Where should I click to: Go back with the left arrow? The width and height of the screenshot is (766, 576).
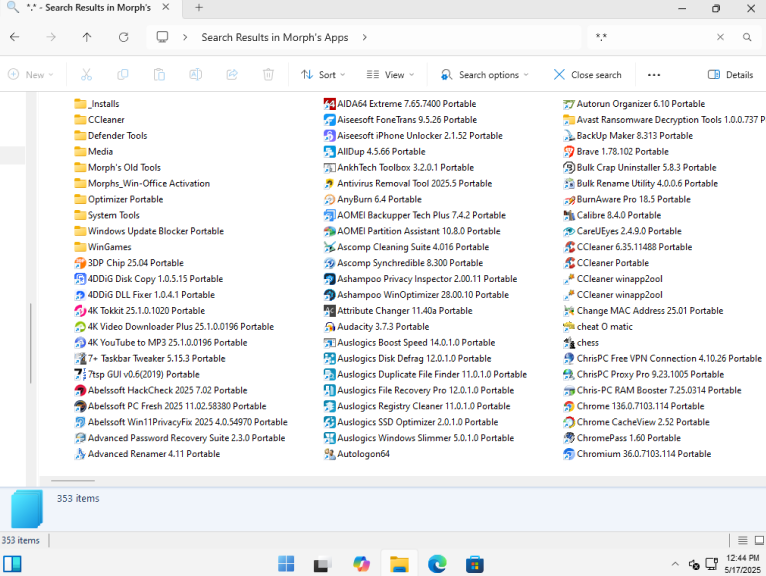tap(15, 37)
